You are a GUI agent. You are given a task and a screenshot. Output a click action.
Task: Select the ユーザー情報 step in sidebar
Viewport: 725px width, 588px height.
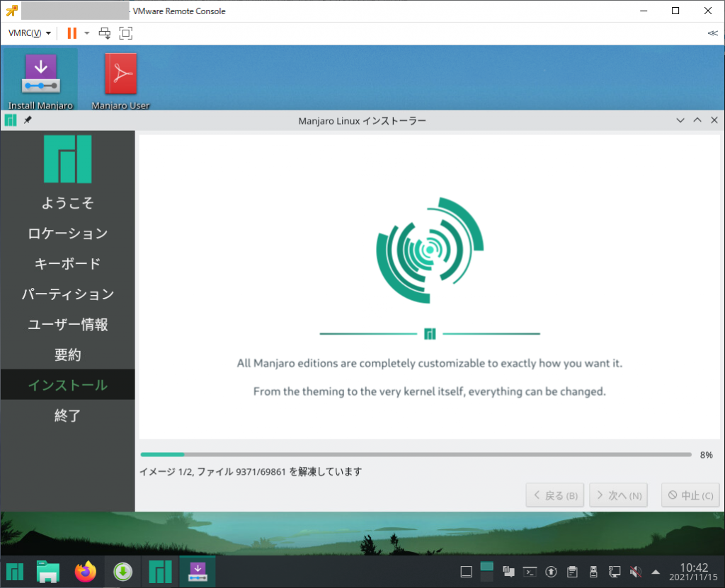(x=67, y=325)
